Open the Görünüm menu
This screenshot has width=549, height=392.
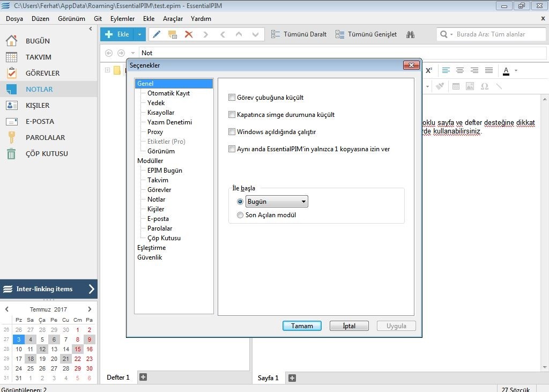point(71,19)
